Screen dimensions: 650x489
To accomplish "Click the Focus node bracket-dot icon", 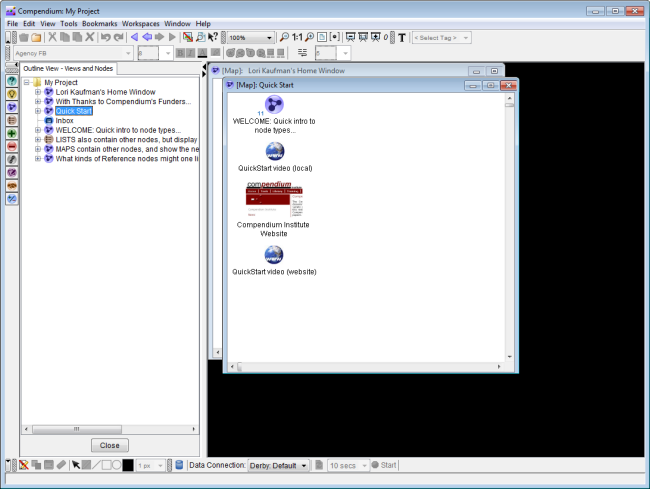I will [x=335, y=37].
